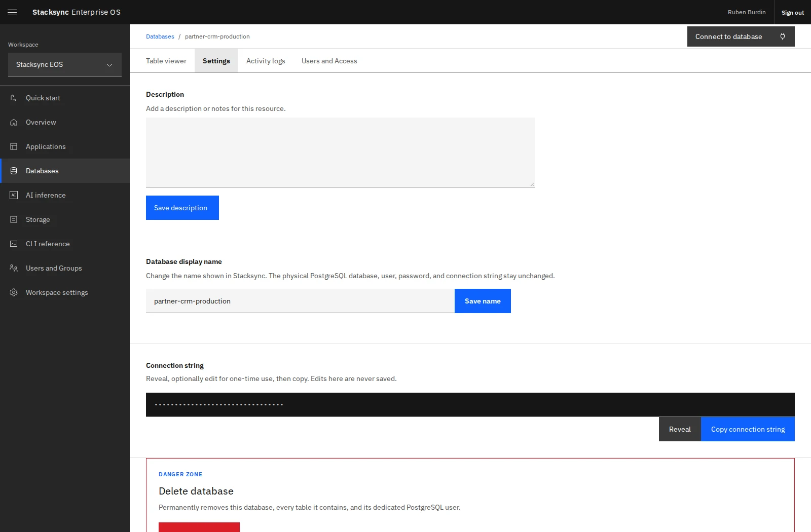
Task: Open Users and Groups in sidebar
Action: (65, 268)
